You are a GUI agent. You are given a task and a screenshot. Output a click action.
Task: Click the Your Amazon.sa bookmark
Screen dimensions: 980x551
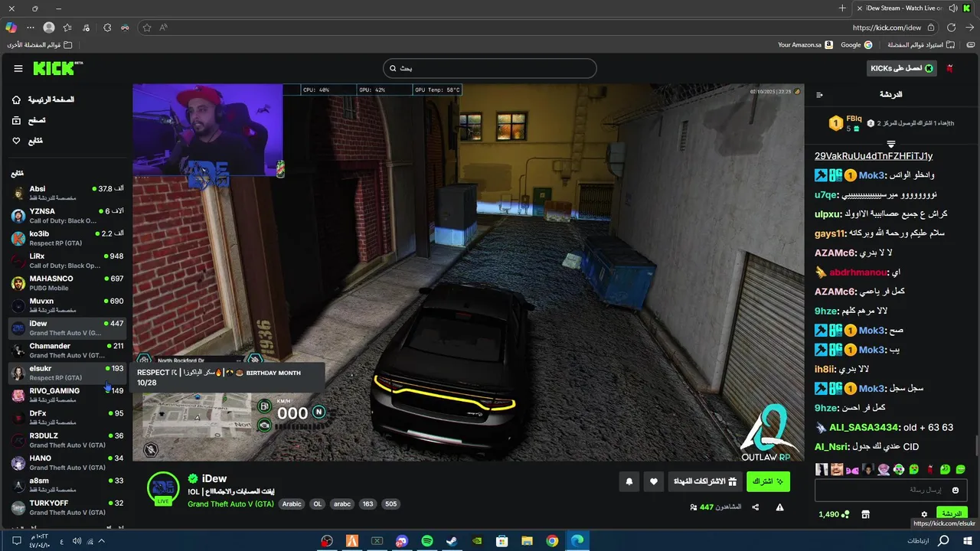805,45
